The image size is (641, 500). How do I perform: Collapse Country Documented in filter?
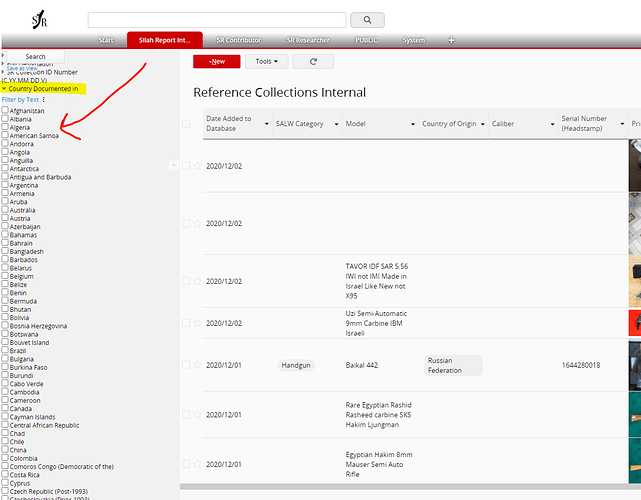[4, 89]
